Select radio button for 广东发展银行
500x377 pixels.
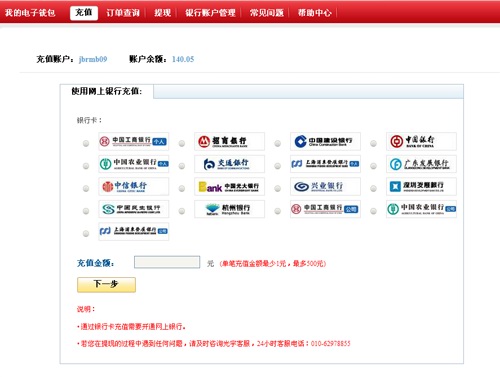pos(373,166)
